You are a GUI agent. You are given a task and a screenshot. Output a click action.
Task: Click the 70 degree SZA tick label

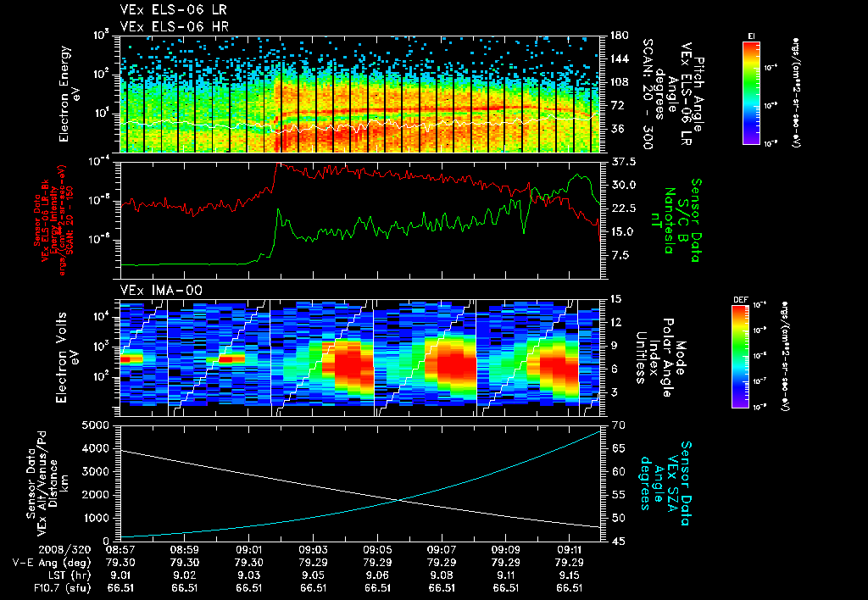(x=619, y=425)
